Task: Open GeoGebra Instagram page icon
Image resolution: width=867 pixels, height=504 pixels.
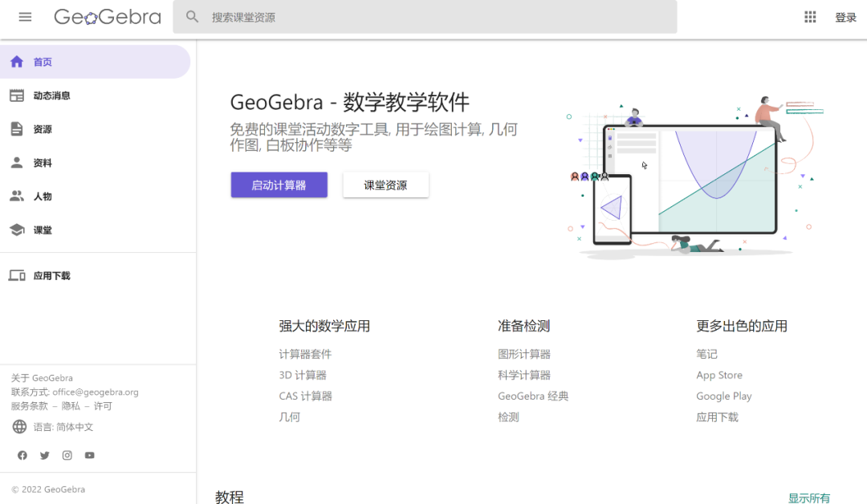Action: [67, 455]
